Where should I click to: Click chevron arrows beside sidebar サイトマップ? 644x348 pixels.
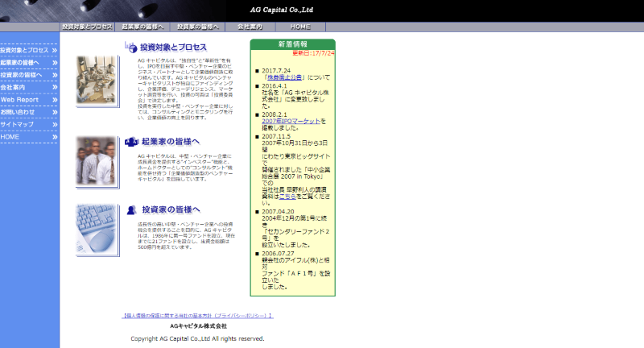[x=55, y=125]
